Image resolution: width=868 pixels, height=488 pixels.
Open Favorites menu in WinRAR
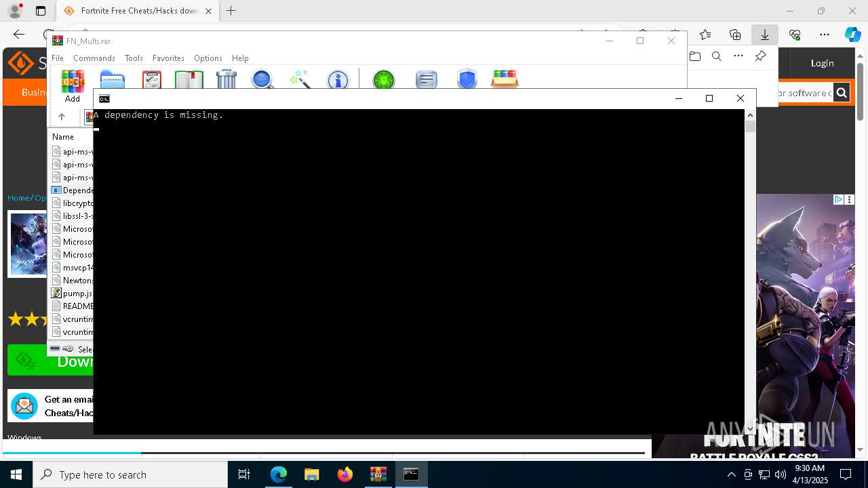pyautogui.click(x=168, y=58)
